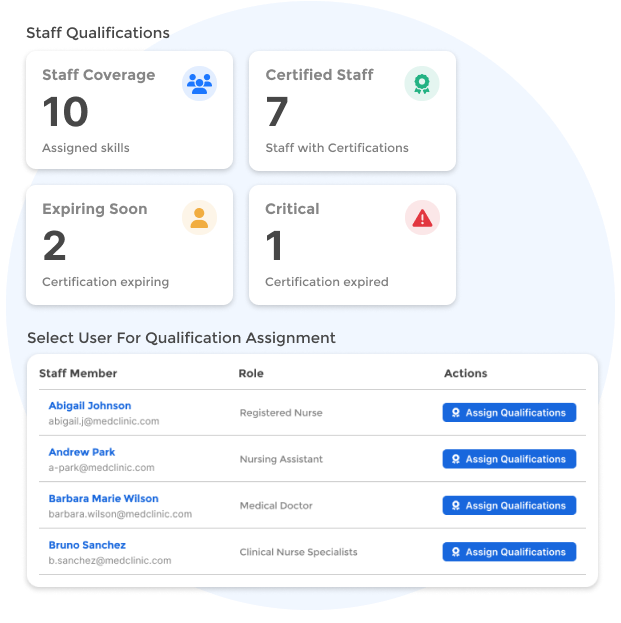The width and height of the screenshot is (621, 623).
Task: Open Andrew Park's staff profile link
Action: click(x=82, y=452)
